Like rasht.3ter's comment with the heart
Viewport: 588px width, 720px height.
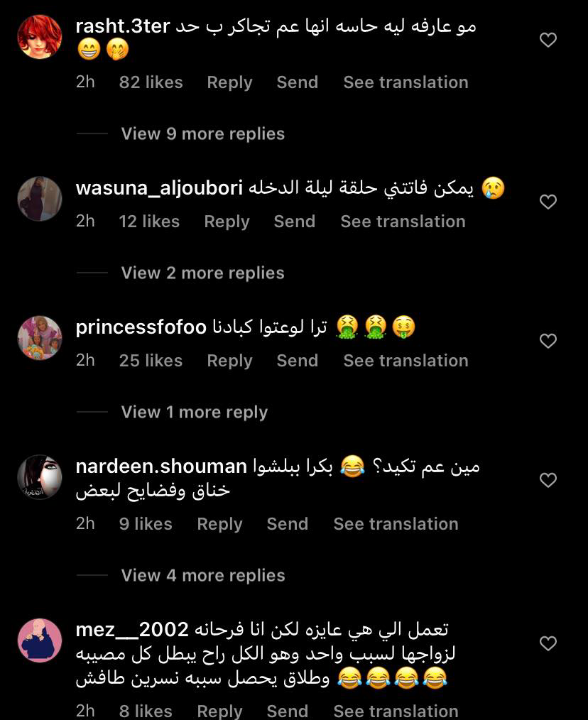(548, 40)
